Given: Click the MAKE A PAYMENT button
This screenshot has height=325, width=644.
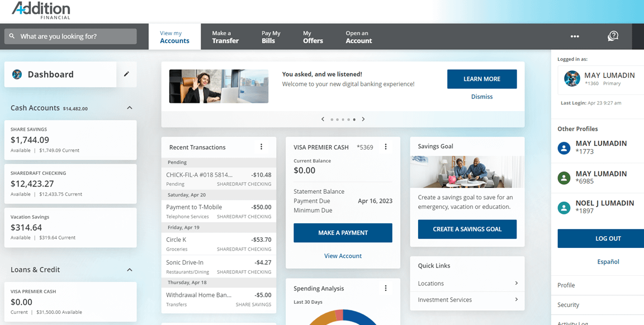Looking at the screenshot, I should pos(343,233).
